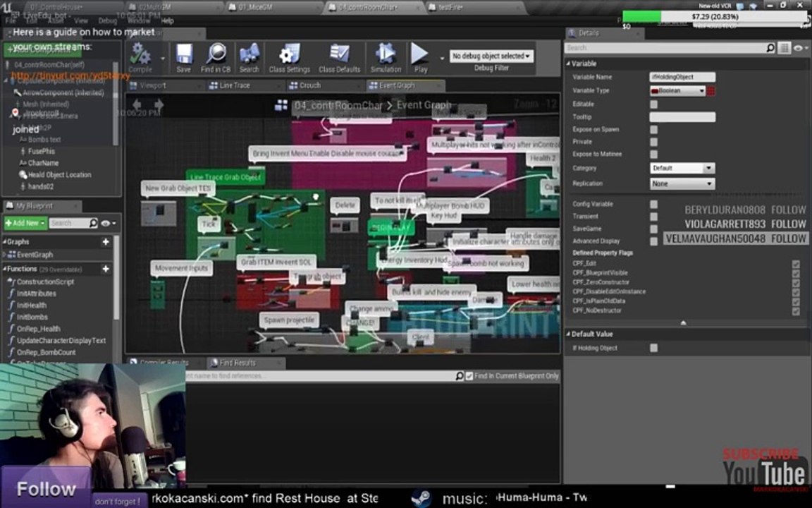This screenshot has height=508, width=812.
Task: Toggle If Holding Object default value checkbox
Action: tap(654, 348)
